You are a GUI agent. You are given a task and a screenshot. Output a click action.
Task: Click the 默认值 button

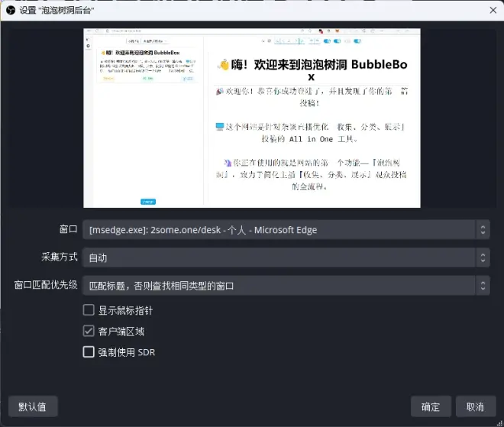coord(33,406)
